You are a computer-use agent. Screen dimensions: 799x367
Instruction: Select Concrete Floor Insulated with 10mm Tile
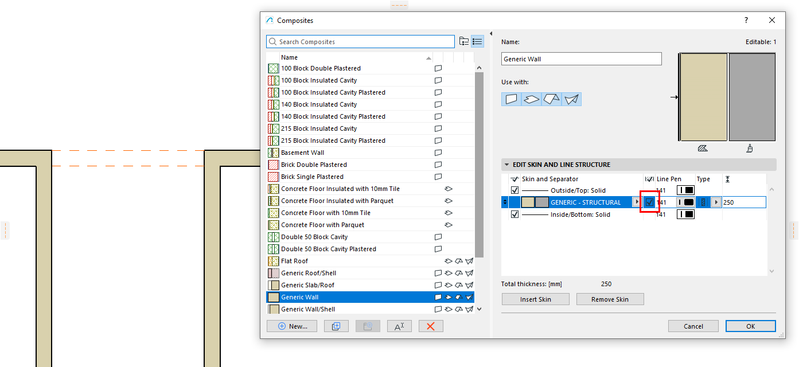(370, 189)
